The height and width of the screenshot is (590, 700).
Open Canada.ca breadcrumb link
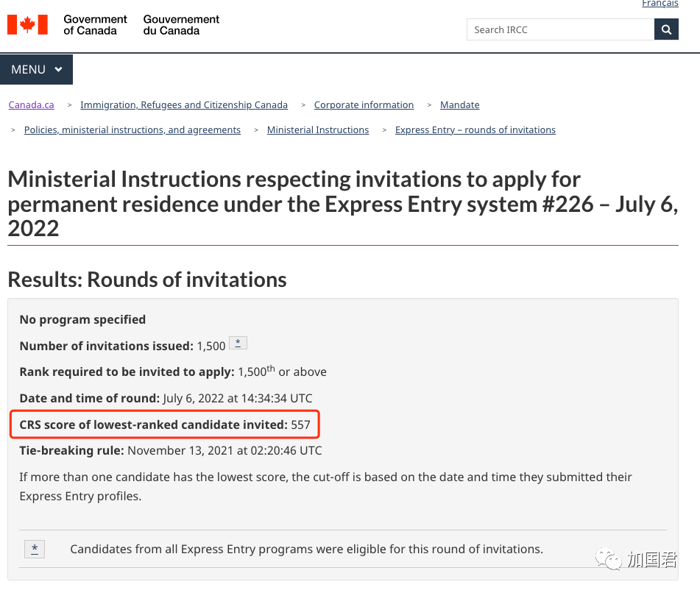31,104
